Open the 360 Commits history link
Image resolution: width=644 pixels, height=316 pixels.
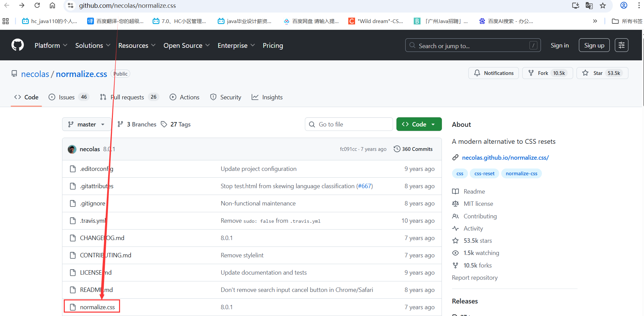pyautogui.click(x=413, y=149)
